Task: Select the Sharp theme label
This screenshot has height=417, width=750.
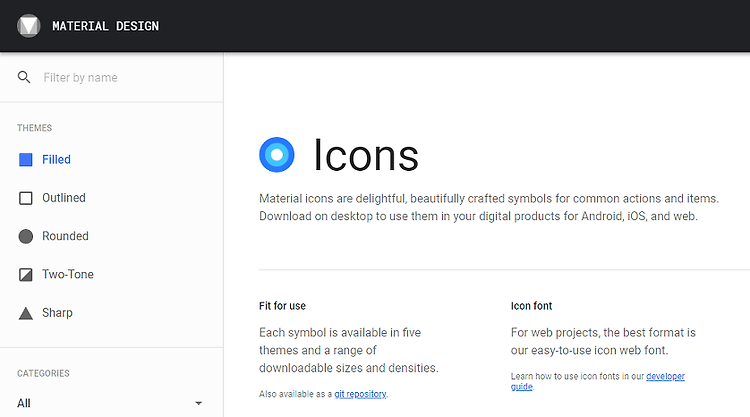Action: point(57,313)
